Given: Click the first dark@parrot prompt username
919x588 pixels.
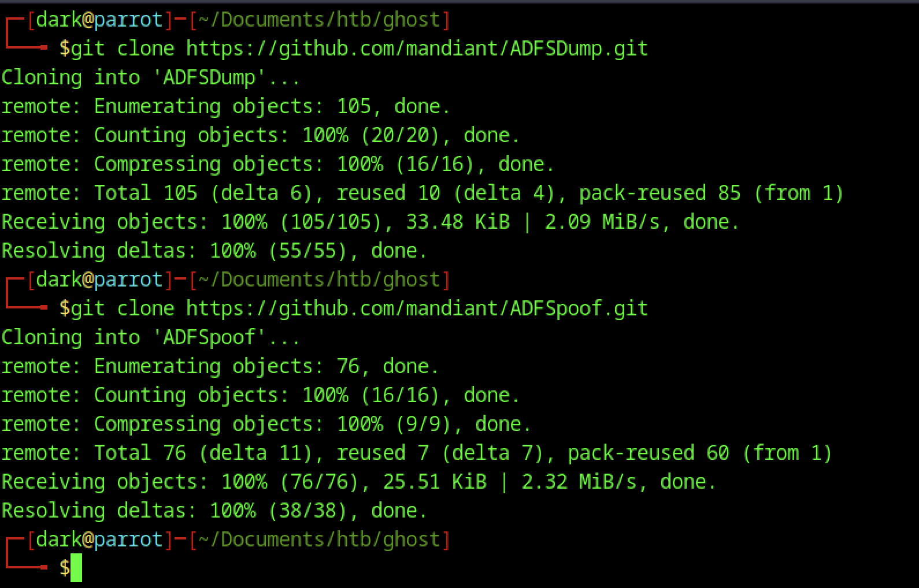Looking at the screenshot, I should [x=59, y=20].
